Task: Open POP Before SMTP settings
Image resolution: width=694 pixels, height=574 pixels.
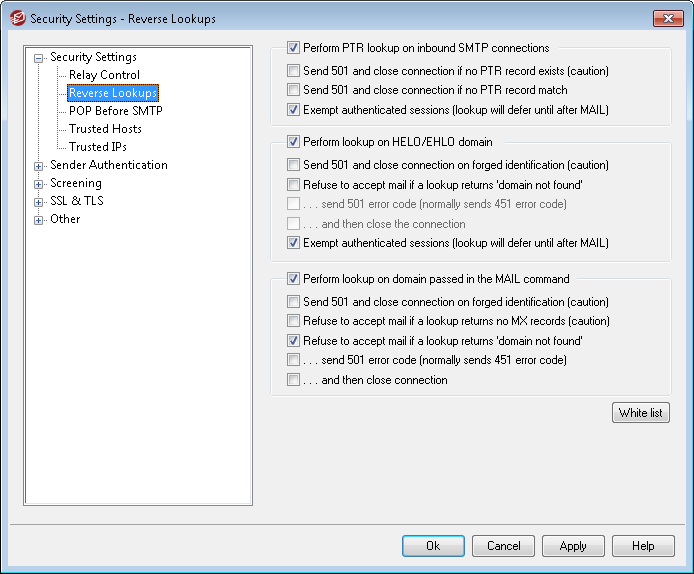Action: tap(115, 111)
